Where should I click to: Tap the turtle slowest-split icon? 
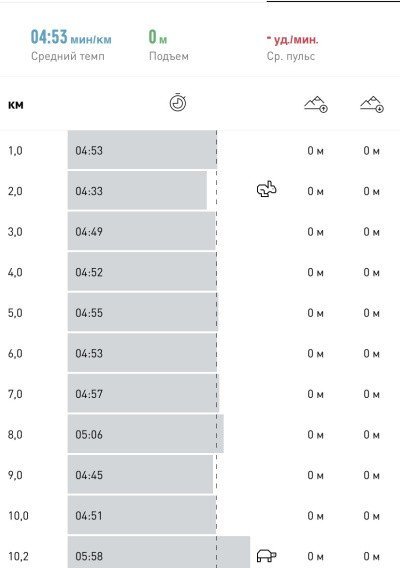coord(266,555)
